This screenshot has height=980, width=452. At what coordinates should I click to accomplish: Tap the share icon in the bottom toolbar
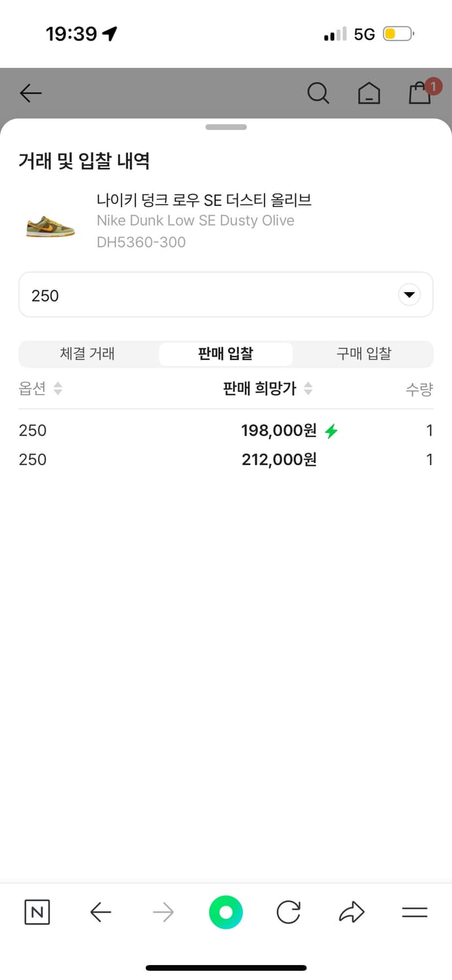(351, 912)
